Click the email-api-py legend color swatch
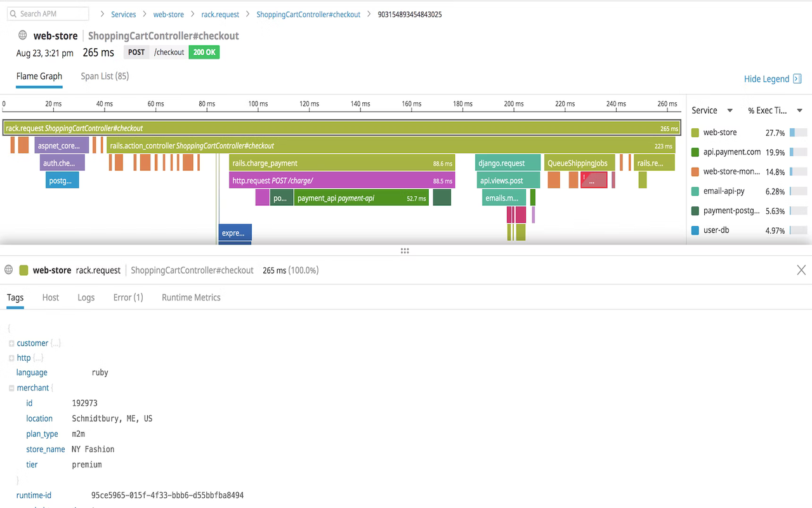This screenshot has width=812, height=508. pyautogui.click(x=695, y=191)
